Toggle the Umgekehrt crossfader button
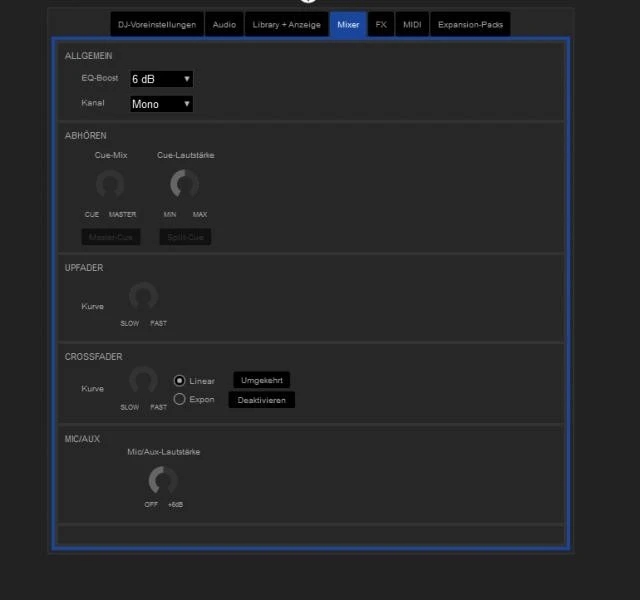The height and width of the screenshot is (600, 640). (x=261, y=380)
